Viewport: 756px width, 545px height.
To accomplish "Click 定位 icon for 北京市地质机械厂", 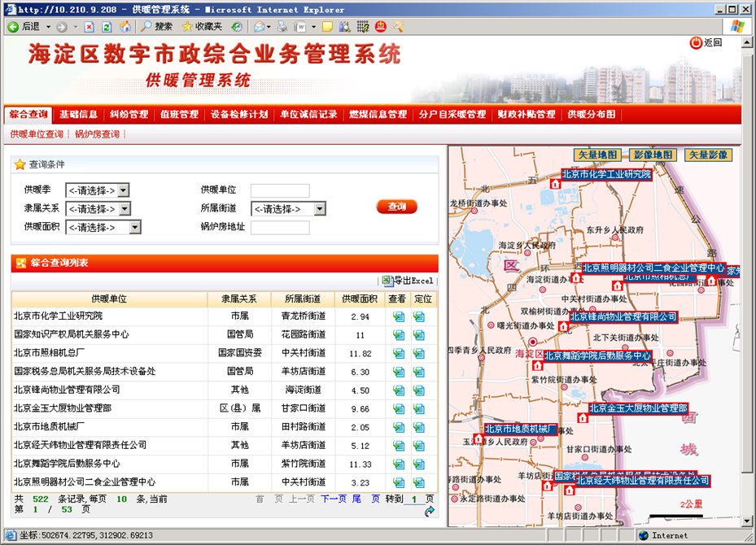I will coord(418,427).
